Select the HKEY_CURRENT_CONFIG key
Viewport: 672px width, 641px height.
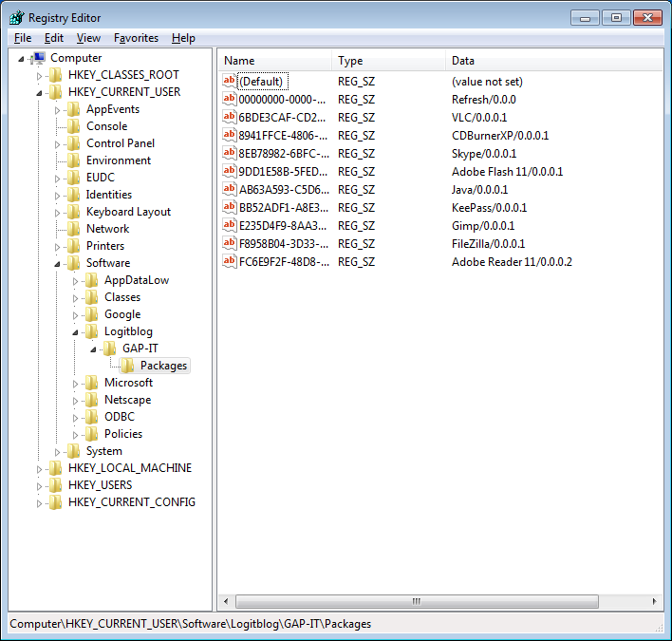pos(132,502)
